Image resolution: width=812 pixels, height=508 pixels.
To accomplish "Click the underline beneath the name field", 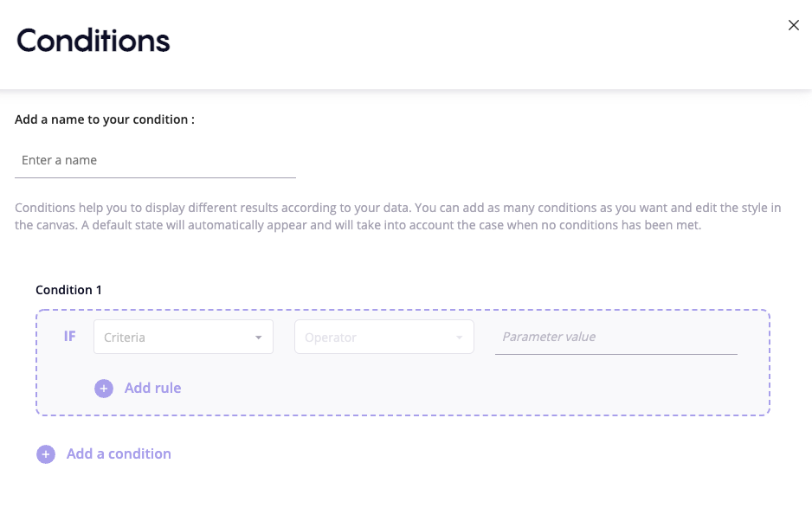I will click(155, 177).
